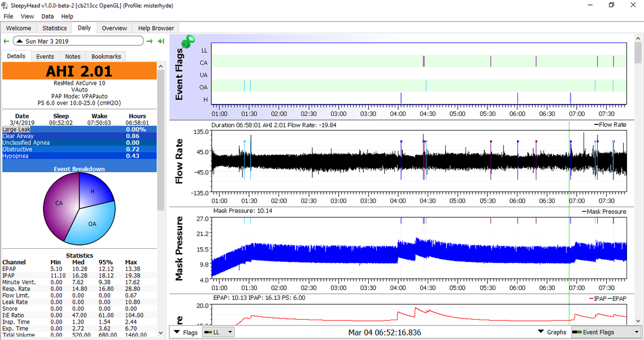Click the Minute Vent. statistics row
The width and height of the screenshot is (644, 340).
(78, 282)
